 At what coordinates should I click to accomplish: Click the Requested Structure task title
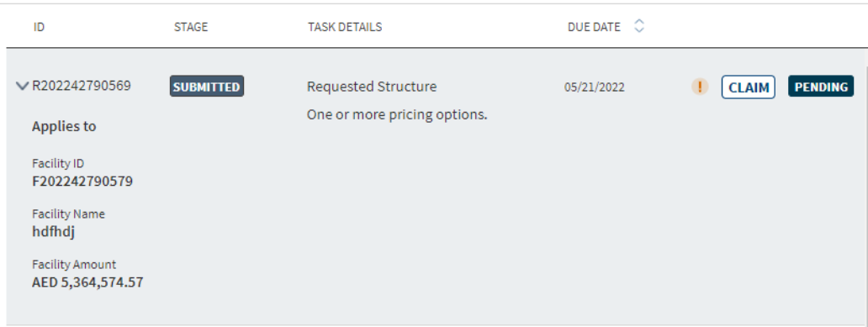tap(372, 87)
